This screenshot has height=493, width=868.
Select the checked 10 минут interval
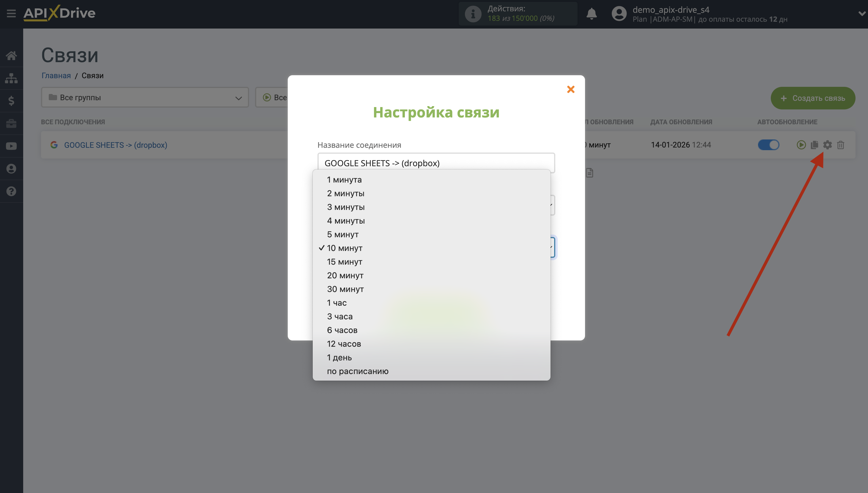[344, 248]
